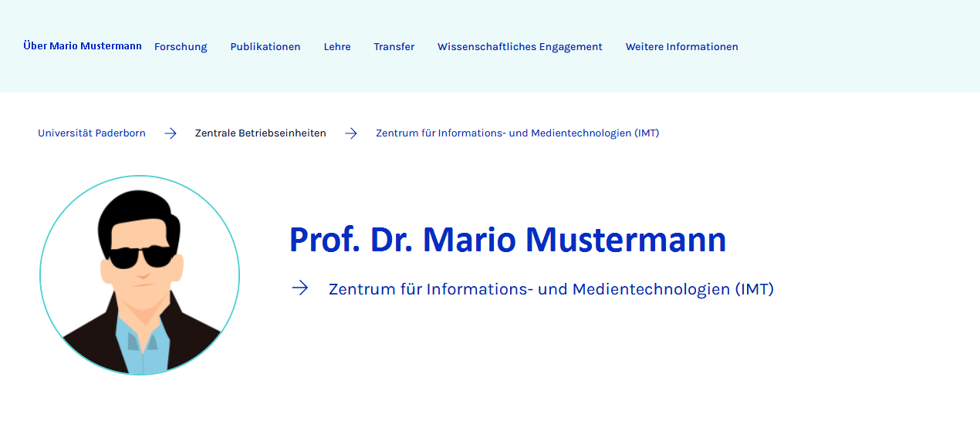Viewport: 980px width, 424px height.
Task: Show Weitere Informationen section
Action: coord(681,47)
